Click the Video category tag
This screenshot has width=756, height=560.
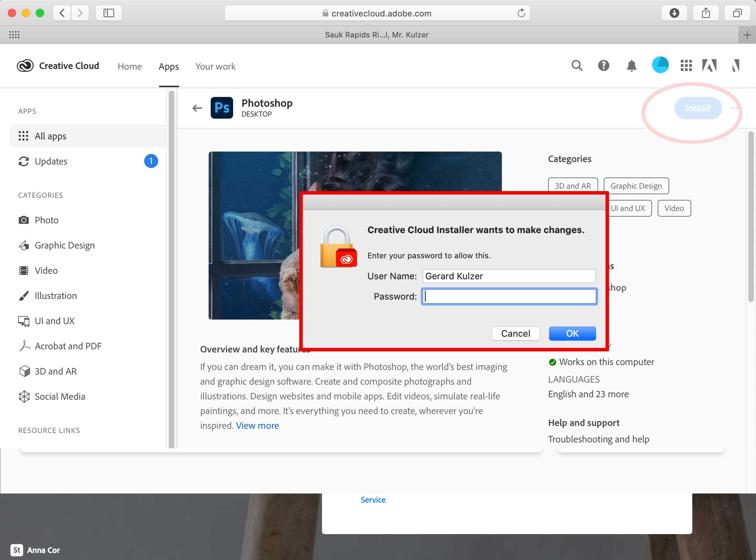tap(674, 208)
